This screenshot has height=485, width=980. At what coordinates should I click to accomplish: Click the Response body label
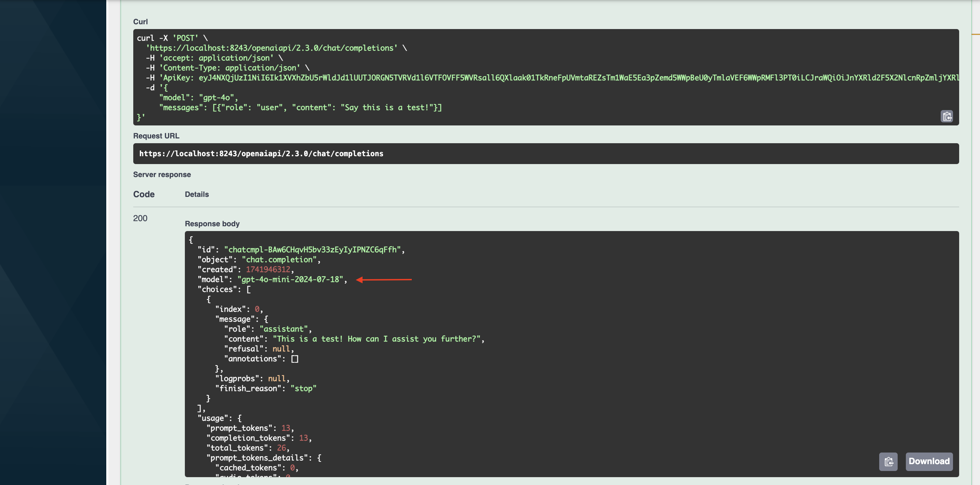pos(212,224)
